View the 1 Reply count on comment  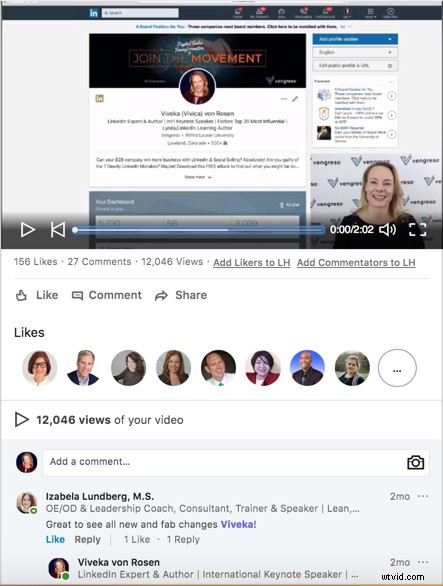pyautogui.click(x=183, y=539)
